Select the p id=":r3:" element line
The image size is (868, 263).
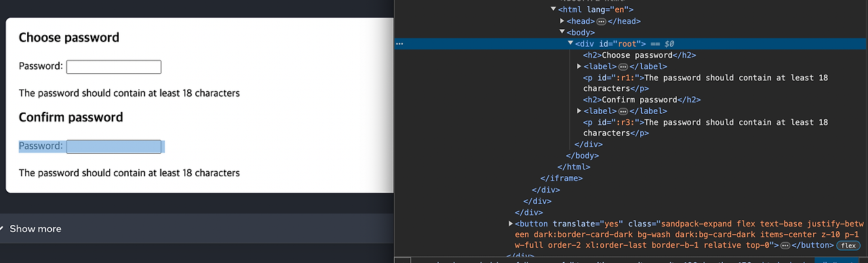[x=705, y=127]
